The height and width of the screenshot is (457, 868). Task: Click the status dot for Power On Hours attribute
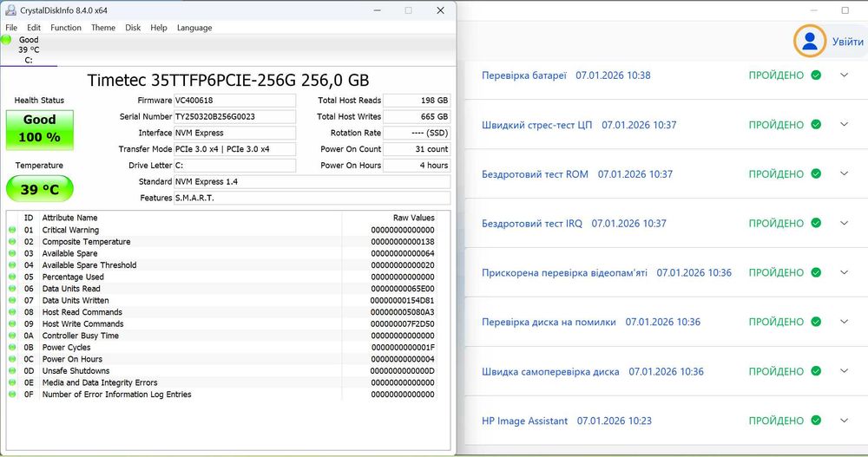coord(12,359)
